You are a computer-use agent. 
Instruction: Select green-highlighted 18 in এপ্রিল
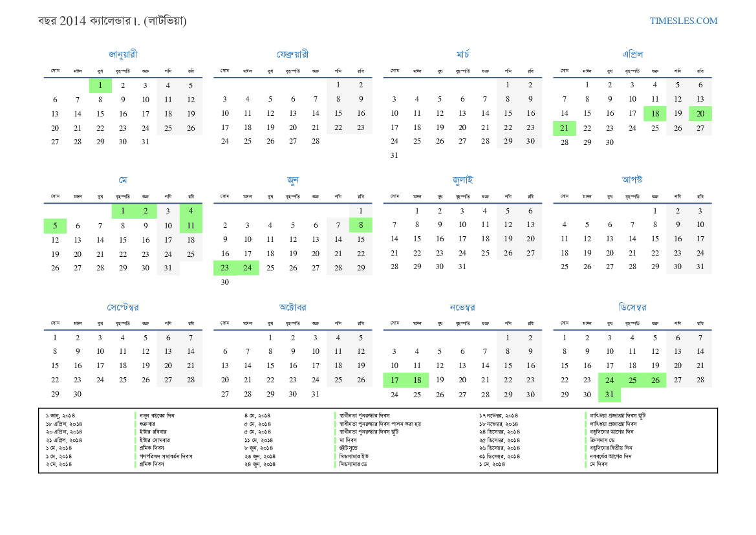[654, 114]
